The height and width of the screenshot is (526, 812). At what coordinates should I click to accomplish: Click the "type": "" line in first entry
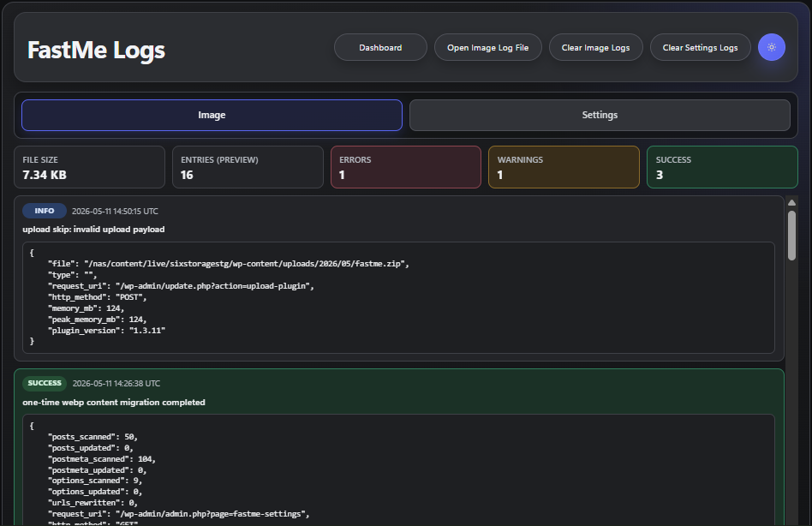click(x=73, y=275)
